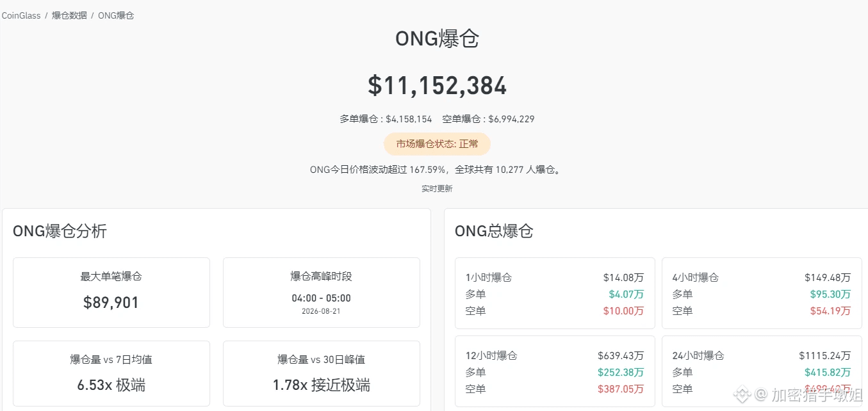This screenshot has width=868, height=411.
Task: Click 多单爆仓 : $4,158,154 text
Action: tap(386, 119)
